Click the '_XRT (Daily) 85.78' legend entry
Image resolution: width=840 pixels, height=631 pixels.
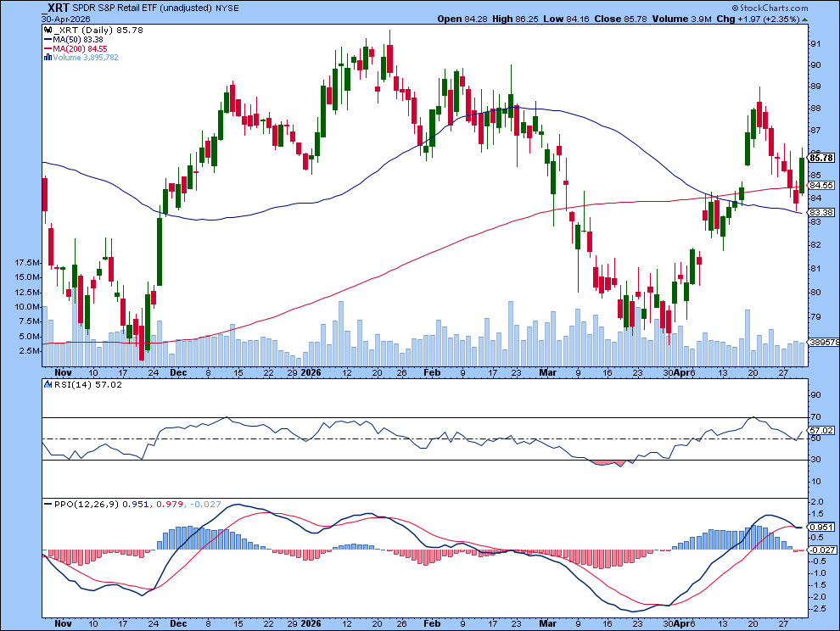coord(98,31)
